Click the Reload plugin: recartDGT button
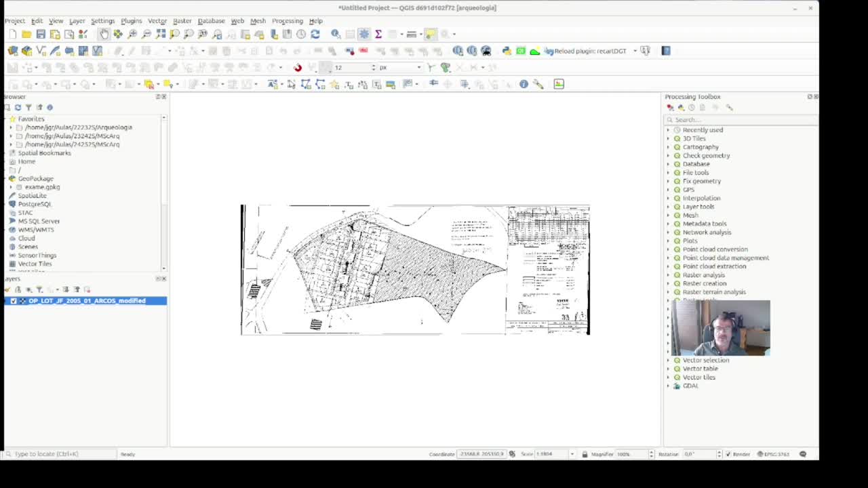This screenshot has height=488, width=868. click(586, 51)
